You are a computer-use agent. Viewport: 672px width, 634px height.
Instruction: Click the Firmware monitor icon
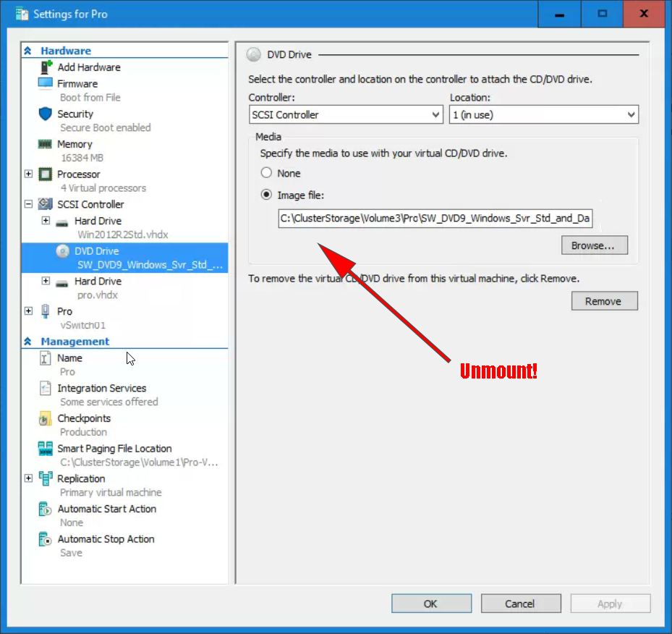46,83
